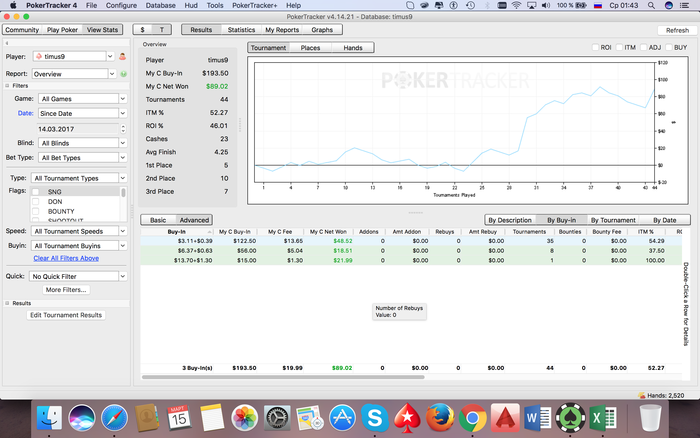This screenshot has height=438, width=700.
Task: Click the Spotlight search icon in menu bar
Action: click(651, 5)
